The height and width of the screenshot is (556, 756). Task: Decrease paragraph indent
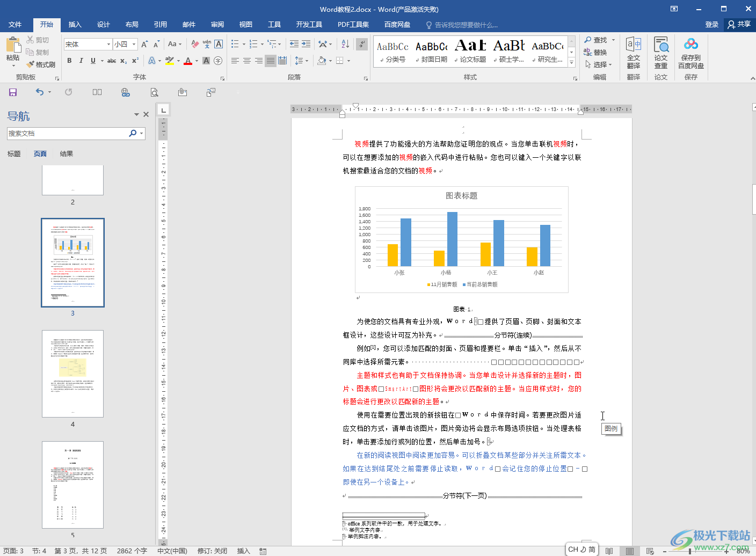click(294, 44)
